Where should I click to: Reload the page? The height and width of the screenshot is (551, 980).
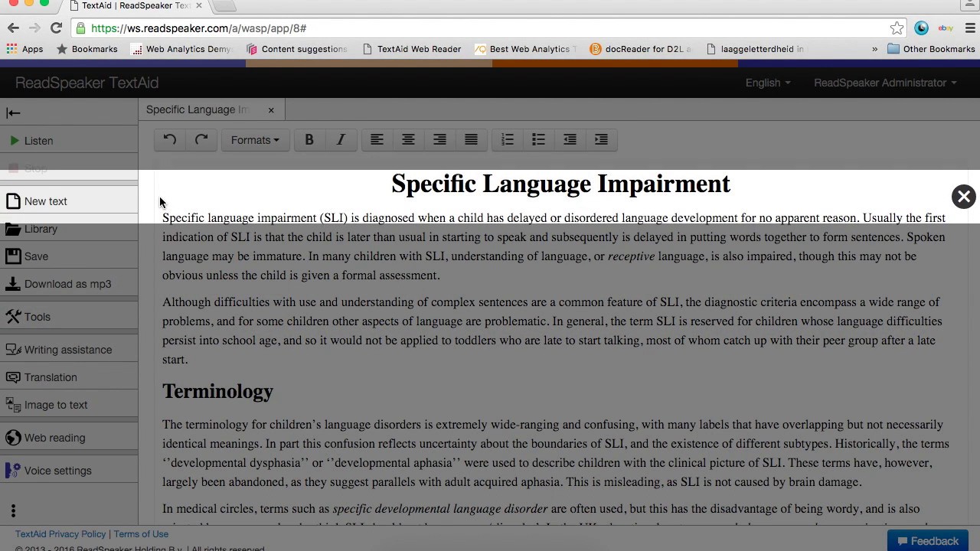(56, 28)
